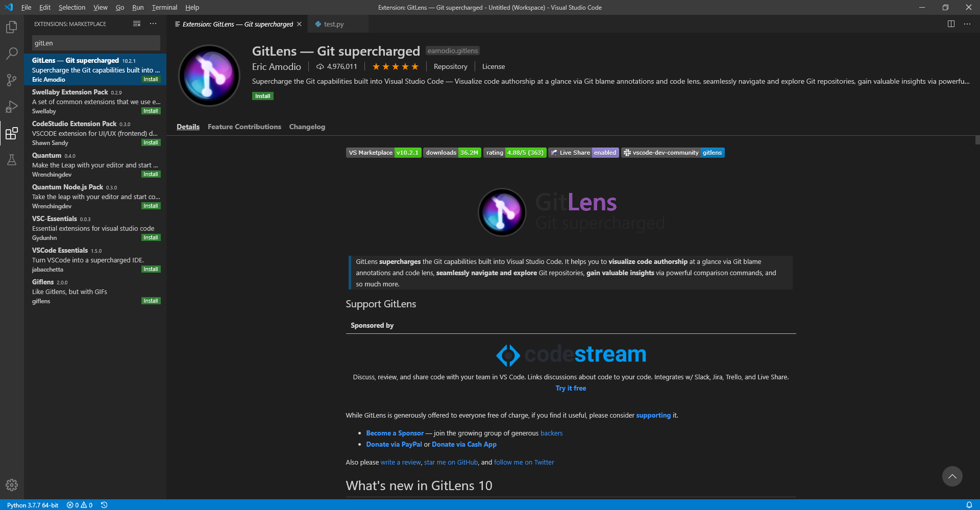
Task: Install CodeStudio Extension Pack
Action: point(151,142)
